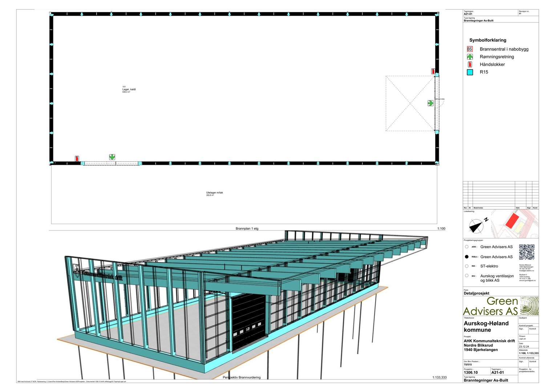Click the red Håndslokker extinguisher icon in legend
Screen dimensions: 555x392
pos(470,64)
